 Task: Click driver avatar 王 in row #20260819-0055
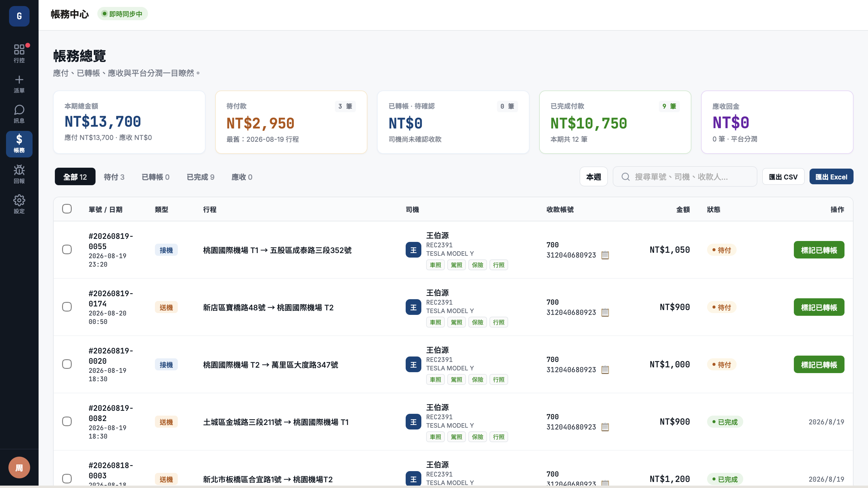coord(414,250)
